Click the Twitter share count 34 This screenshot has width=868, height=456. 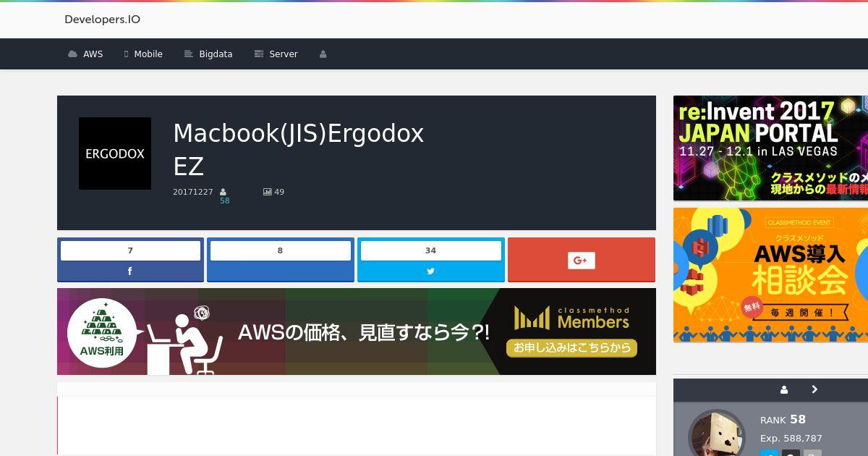tap(431, 250)
